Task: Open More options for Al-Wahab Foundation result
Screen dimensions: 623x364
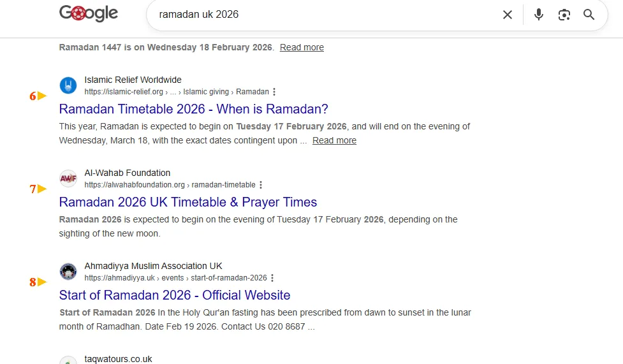Action: (261, 185)
